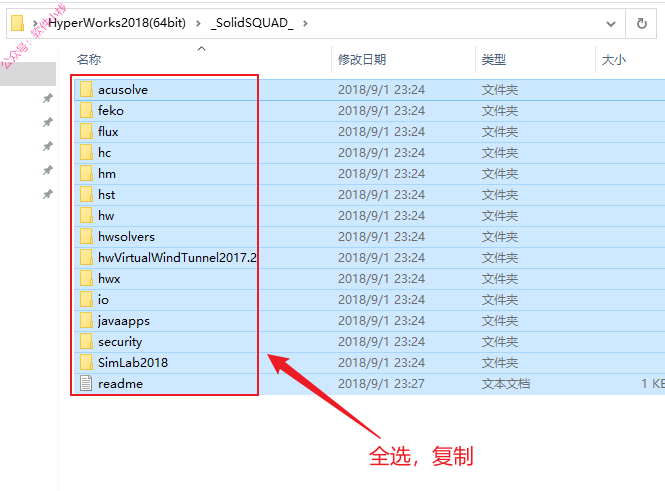Click the security folder icon
The height and width of the screenshot is (491, 665).
pos(87,341)
